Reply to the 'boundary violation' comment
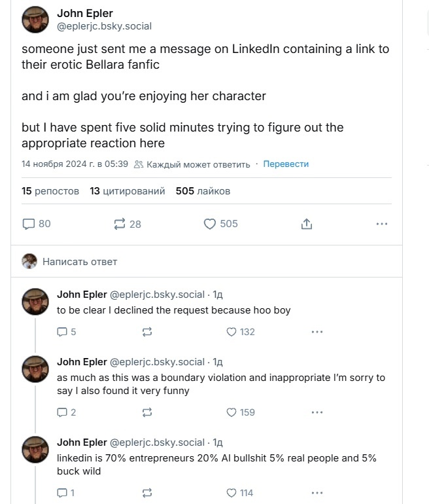429x504 pixels. (x=63, y=412)
